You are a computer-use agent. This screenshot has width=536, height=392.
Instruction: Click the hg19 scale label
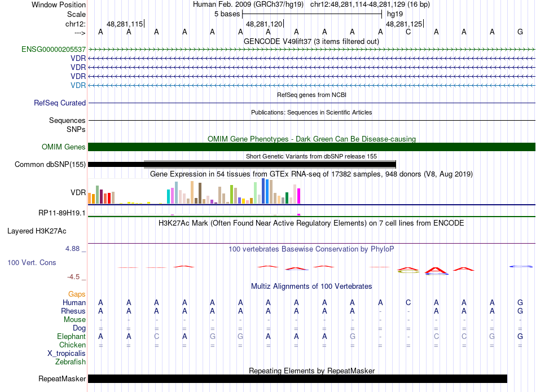coord(395,14)
